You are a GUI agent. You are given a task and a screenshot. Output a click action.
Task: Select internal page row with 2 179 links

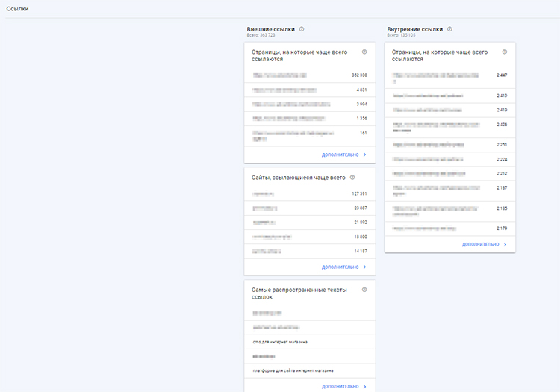[449, 228]
